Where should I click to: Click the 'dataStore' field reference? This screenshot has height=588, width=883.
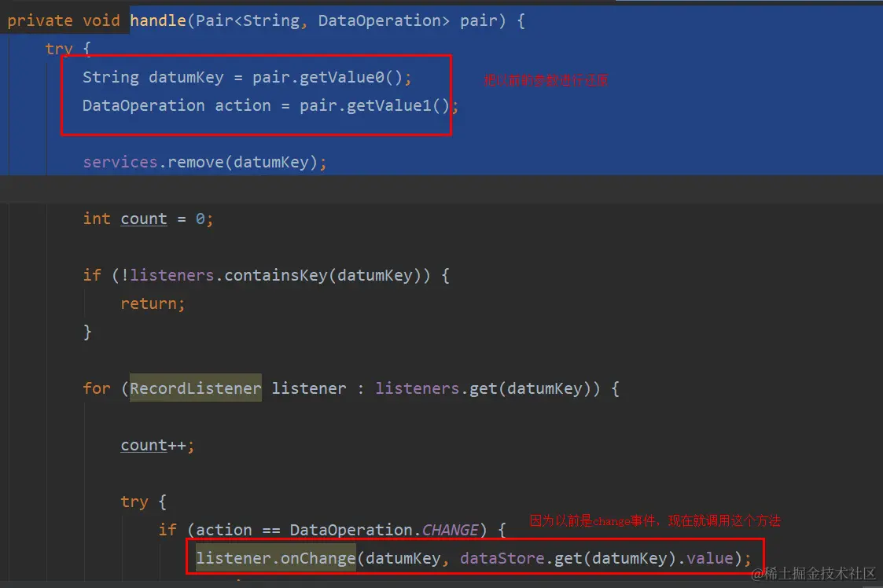click(502, 558)
